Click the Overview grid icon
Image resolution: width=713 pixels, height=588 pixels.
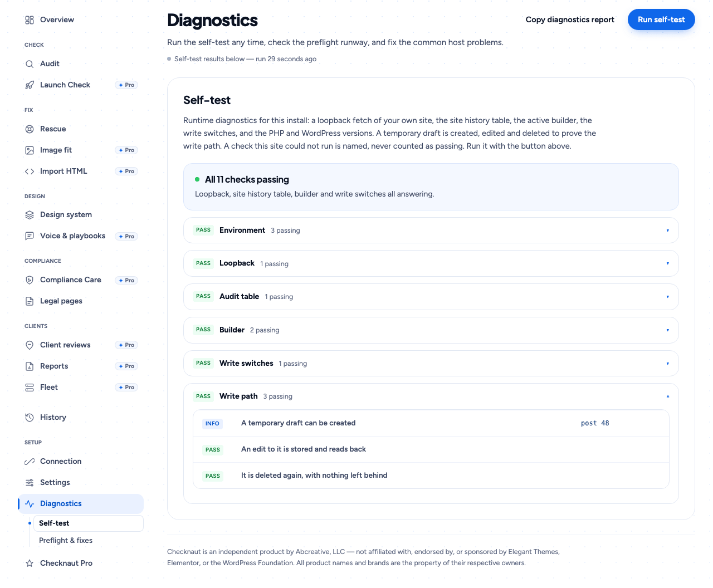point(30,20)
